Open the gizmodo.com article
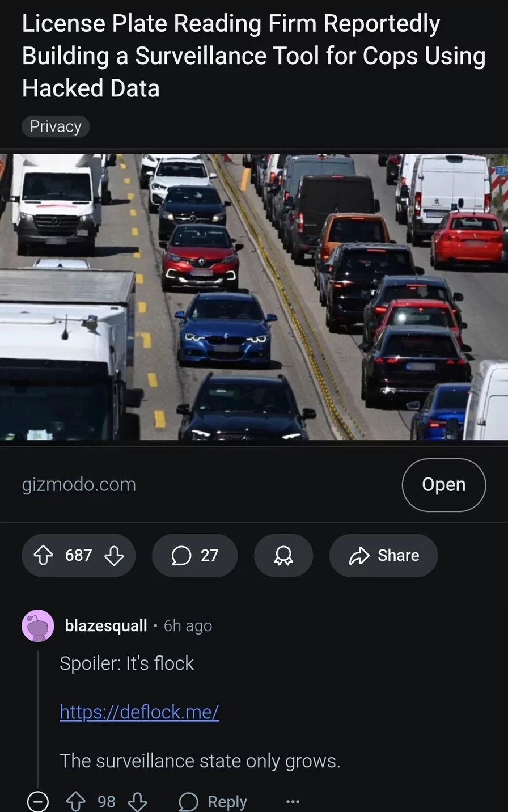508x812 pixels. [x=443, y=485]
